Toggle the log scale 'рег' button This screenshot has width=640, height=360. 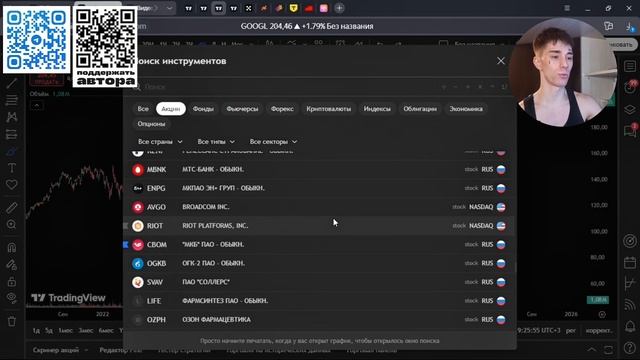click(571, 330)
